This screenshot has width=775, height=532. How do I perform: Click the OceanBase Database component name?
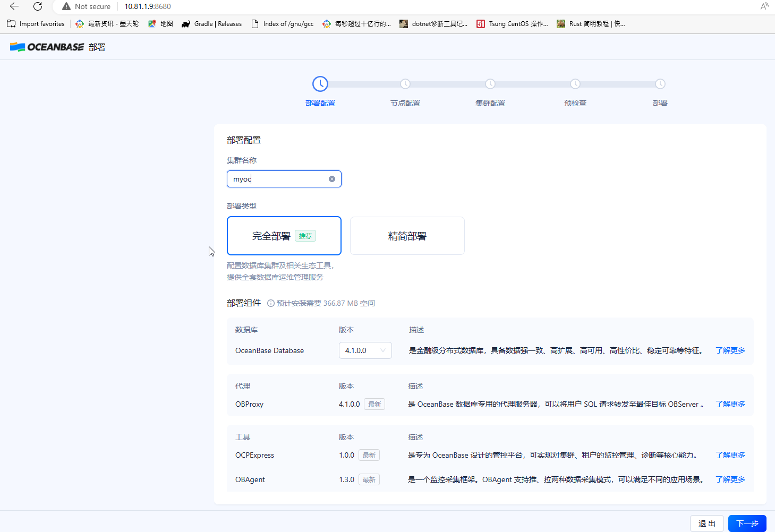point(270,350)
